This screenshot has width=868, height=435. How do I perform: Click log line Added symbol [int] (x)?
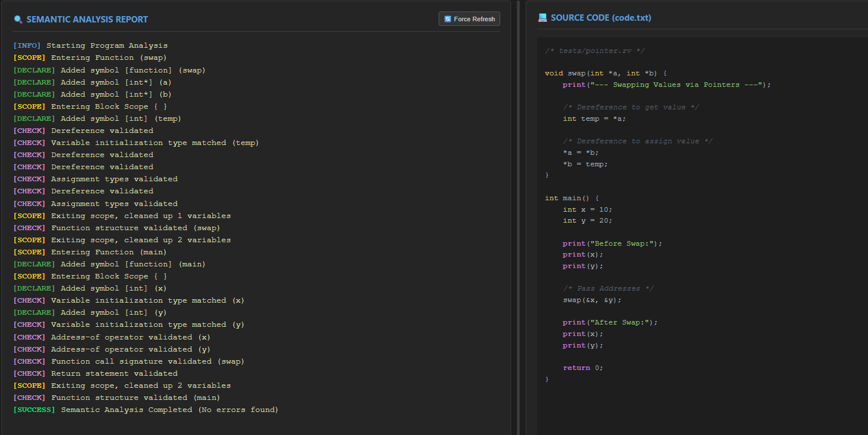coord(90,288)
